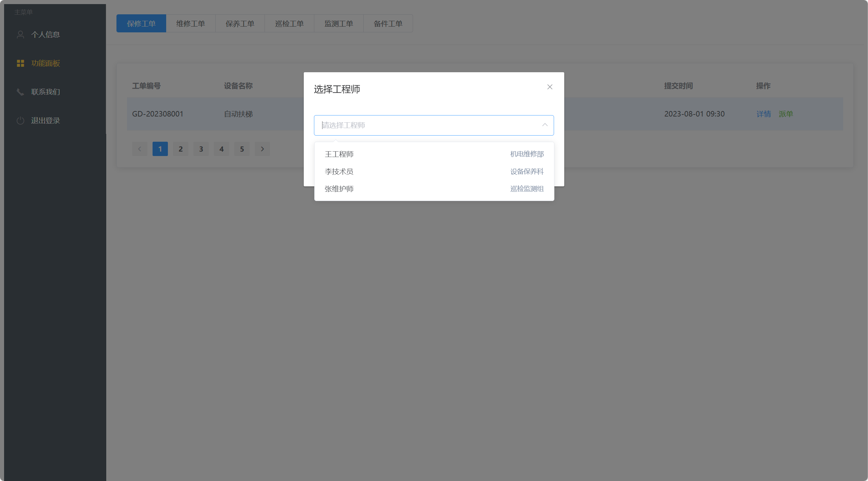Click the 派单 link in row
868x481 pixels.
[786, 114]
